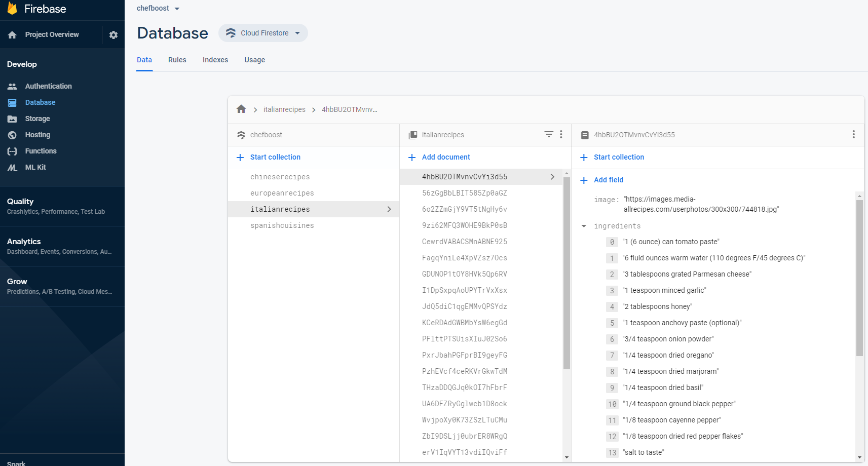Expand the Grow sidebar section

pos(62,286)
